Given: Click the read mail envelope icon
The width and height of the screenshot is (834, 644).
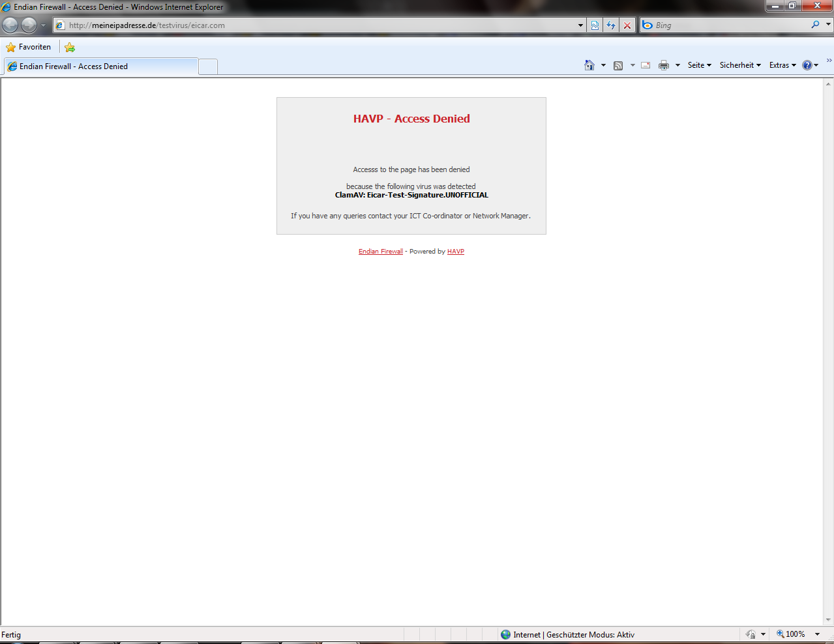Looking at the screenshot, I should (x=646, y=65).
